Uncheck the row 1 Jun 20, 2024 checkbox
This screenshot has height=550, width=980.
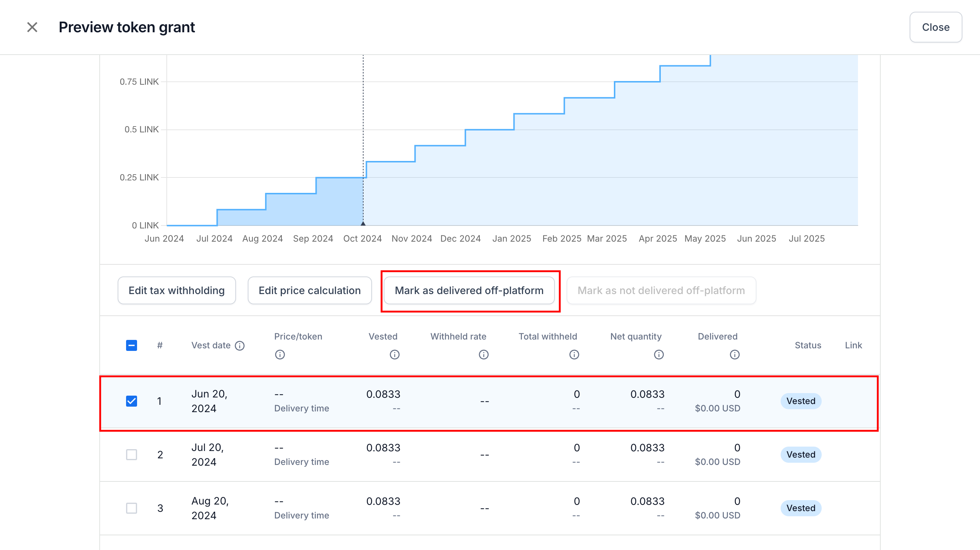point(132,401)
